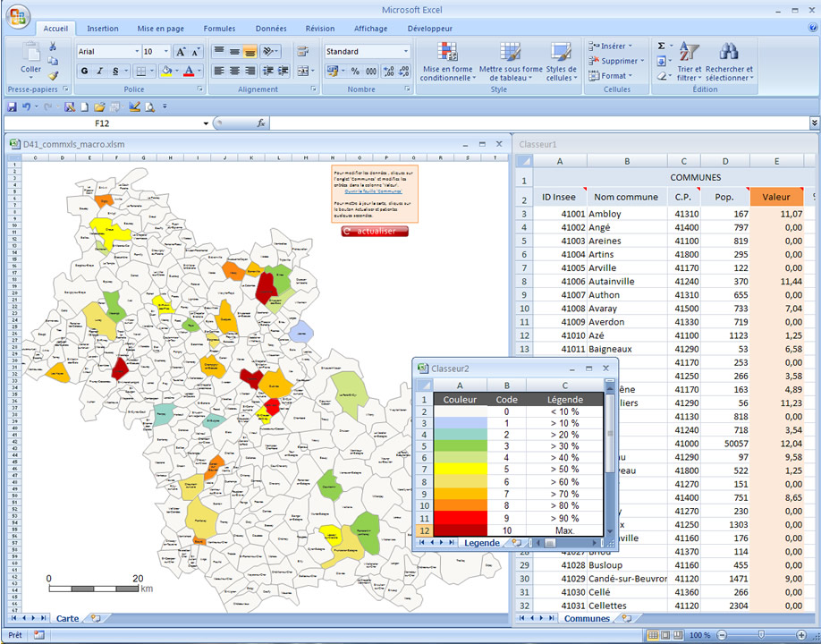Expand Mise en forme conditionnelle menu

click(448, 62)
